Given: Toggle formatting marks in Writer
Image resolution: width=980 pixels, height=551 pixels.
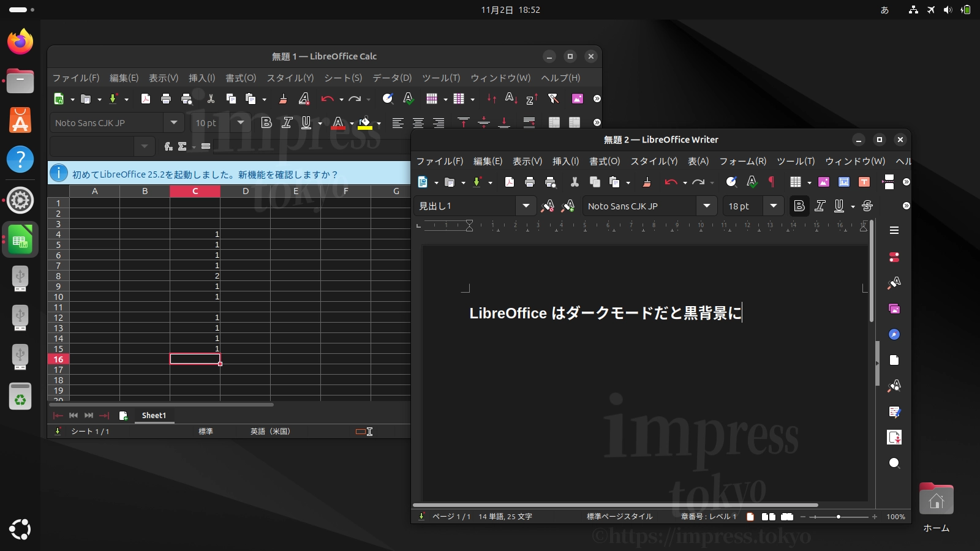Looking at the screenshot, I should click(772, 182).
